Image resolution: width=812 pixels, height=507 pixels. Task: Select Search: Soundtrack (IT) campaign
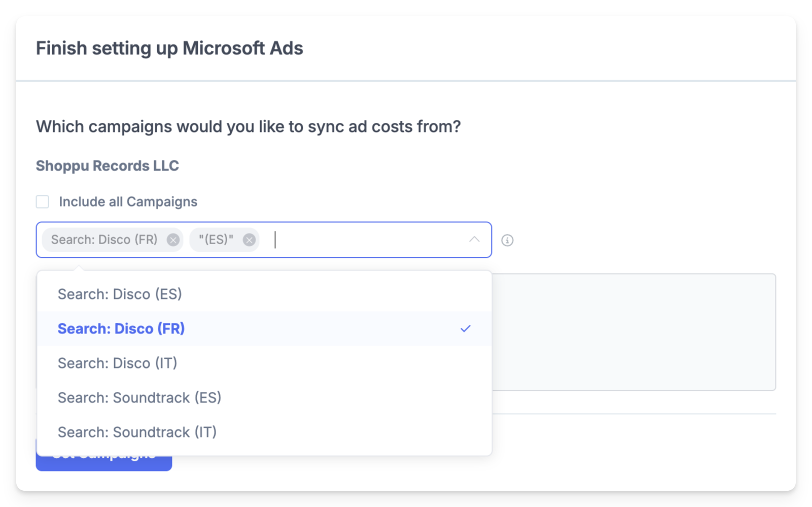click(x=264, y=432)
